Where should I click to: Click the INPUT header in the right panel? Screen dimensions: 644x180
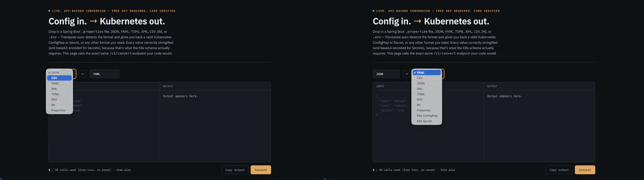coord(380,86)
